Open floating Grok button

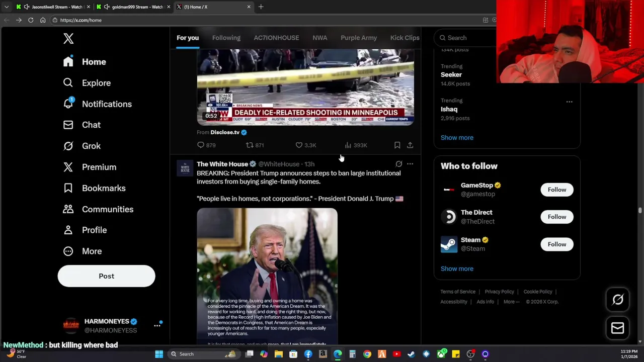coord(618,300)
